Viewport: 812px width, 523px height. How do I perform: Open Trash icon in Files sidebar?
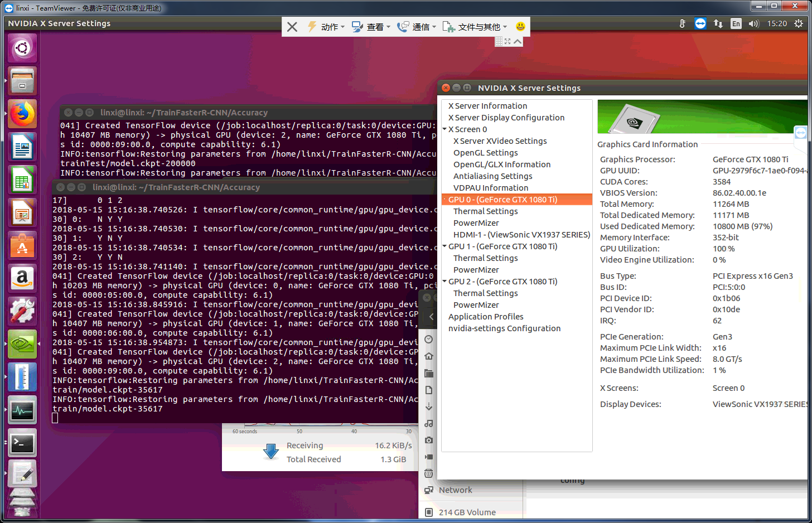[429, 473]
